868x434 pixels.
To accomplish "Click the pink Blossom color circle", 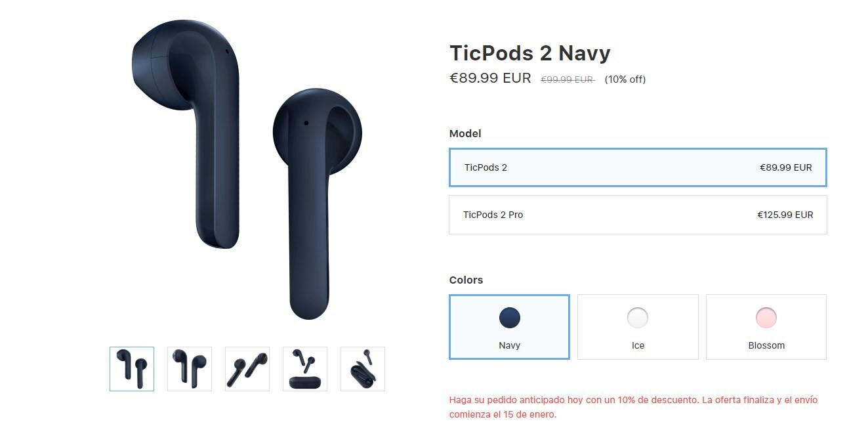I will [766, 318].
